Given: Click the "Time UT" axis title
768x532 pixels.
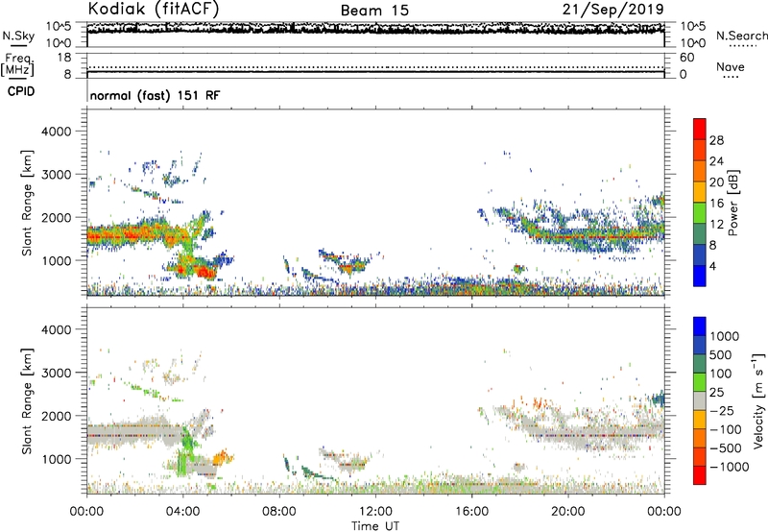Looking at the screenshot, I should (375, 526).
